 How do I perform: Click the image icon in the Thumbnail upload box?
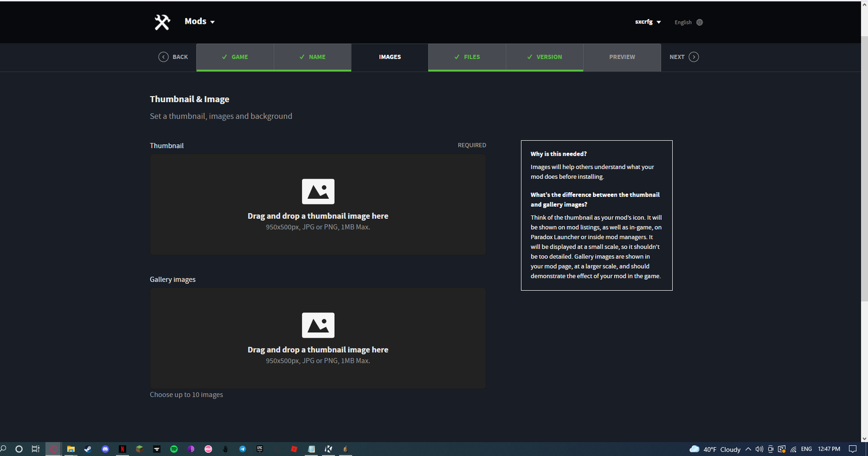point(318,192)
